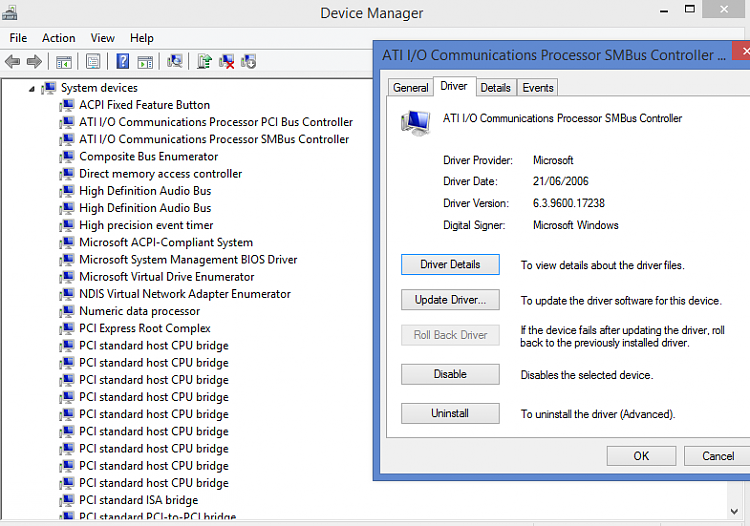Confirm the dialog with OK
The height and width of the screenshot is (526, 750).
(641, 456)
